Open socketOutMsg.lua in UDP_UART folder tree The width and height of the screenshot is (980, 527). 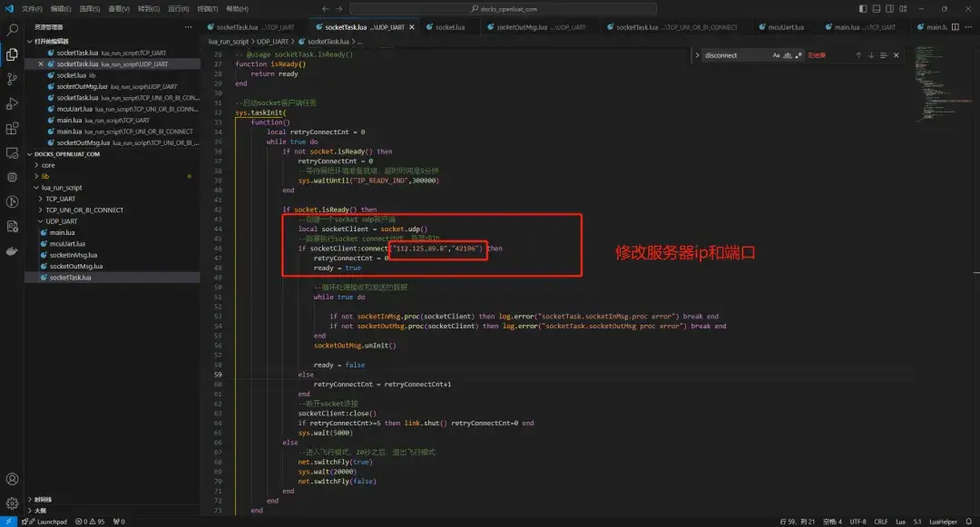click(75, 266)
